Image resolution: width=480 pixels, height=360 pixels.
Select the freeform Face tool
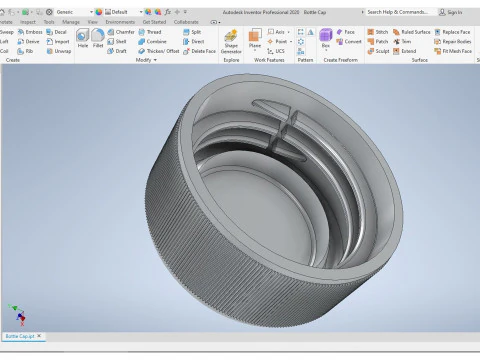coord(346,32)
